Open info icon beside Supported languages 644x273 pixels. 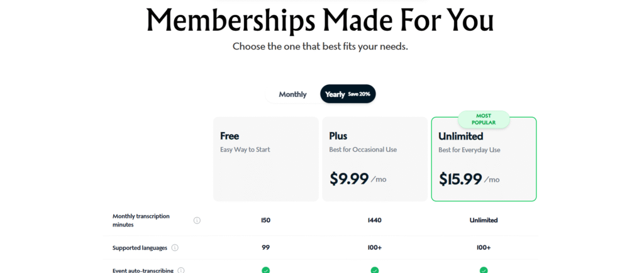175,248
